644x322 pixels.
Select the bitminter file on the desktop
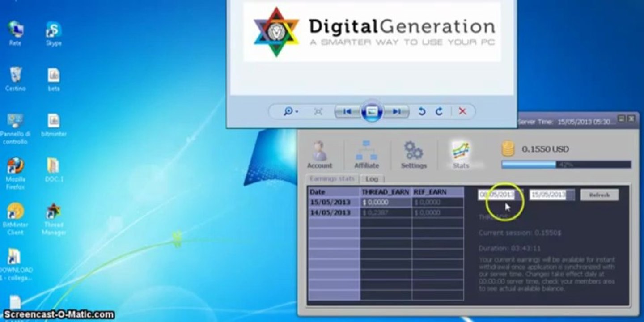[54, 125]
